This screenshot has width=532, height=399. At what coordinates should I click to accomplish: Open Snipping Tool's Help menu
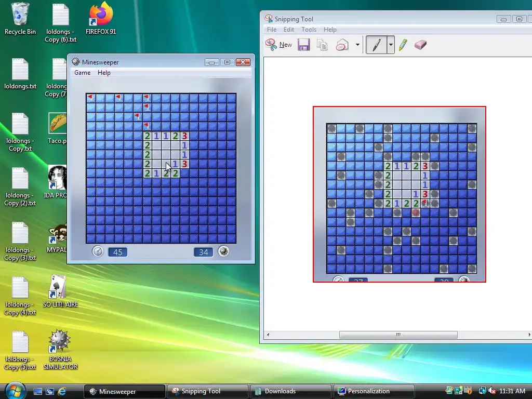pos(330,30)
